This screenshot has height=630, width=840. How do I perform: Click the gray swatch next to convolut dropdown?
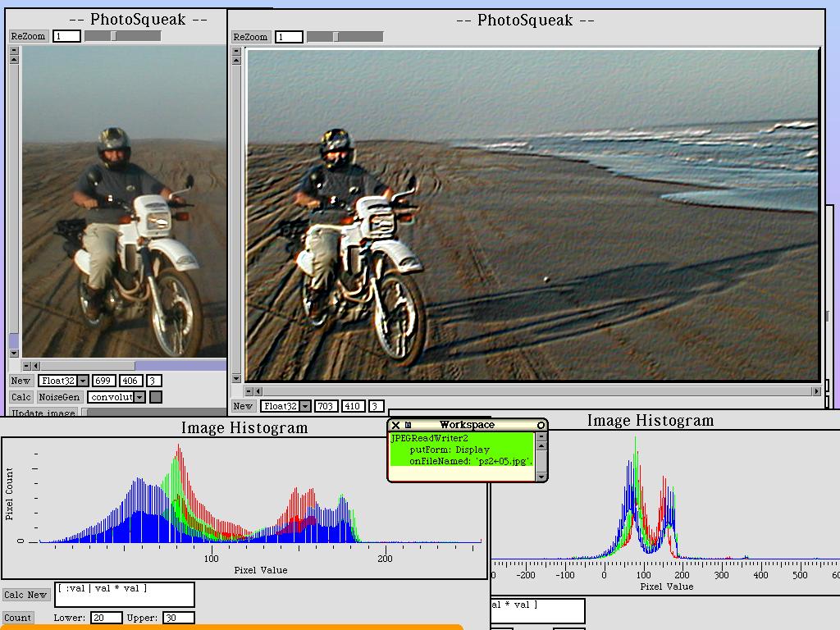tap(155, 397)
